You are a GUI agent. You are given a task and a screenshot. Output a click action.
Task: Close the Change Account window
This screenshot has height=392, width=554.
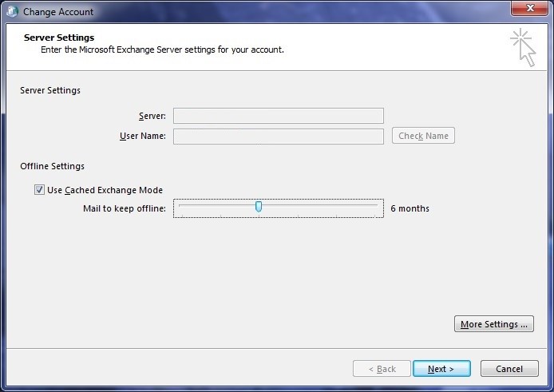point(529,8)
